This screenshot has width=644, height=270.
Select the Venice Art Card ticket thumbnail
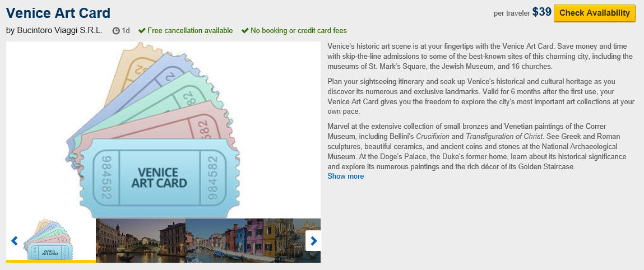[x=51, y=240]
